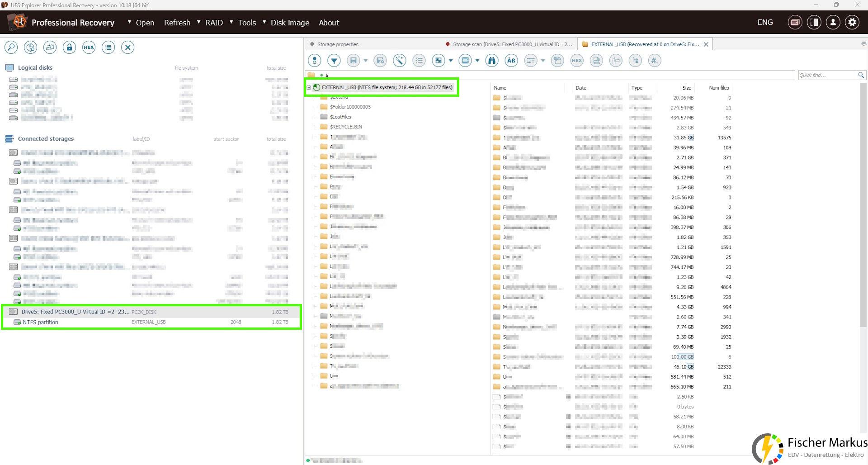
Task: Select the $RECYCLE.BIN folder in tree
Action: click(x=345, y=127)
